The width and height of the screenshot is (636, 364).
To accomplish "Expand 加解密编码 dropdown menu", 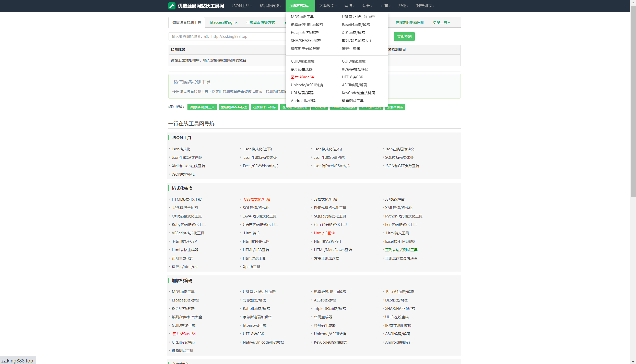I will coord(300,6).
